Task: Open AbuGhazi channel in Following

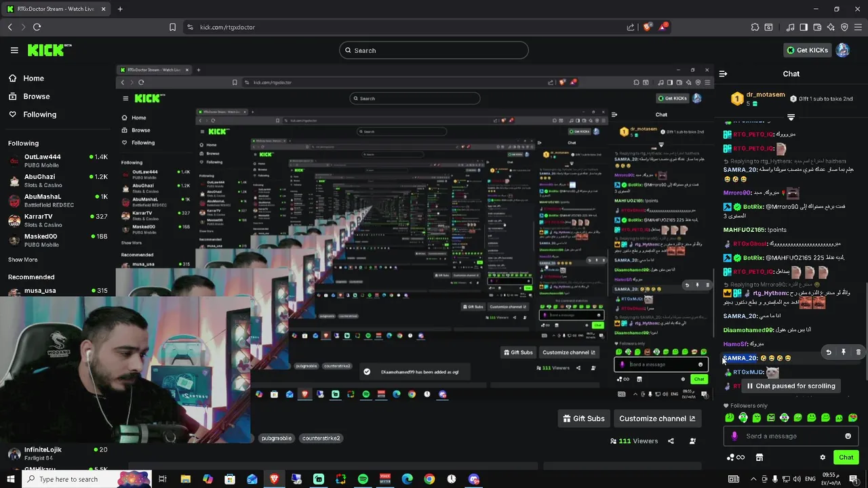Action: tap(58, 180)
